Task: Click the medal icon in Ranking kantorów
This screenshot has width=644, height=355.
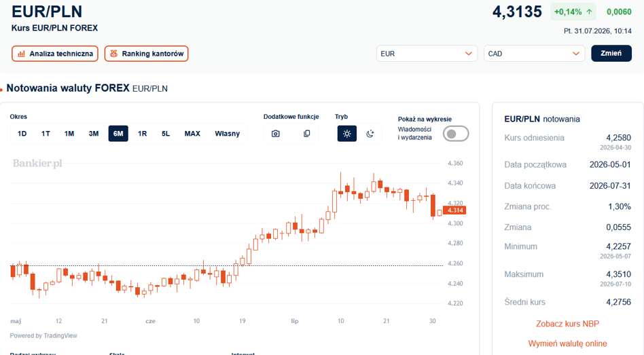Action: 113,54
